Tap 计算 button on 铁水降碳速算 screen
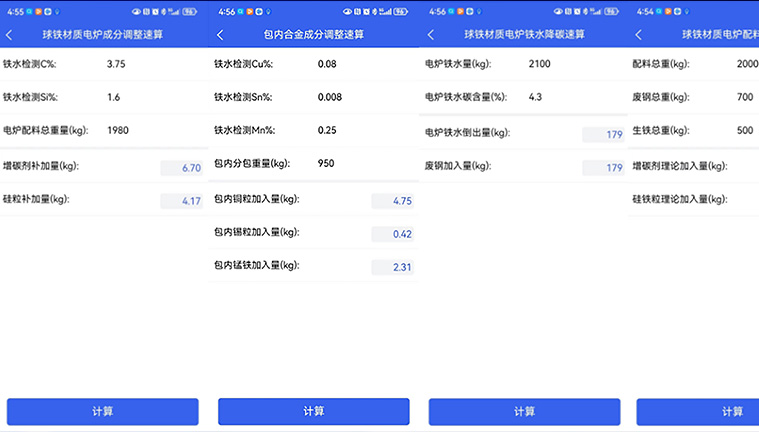 click(525, 411)
